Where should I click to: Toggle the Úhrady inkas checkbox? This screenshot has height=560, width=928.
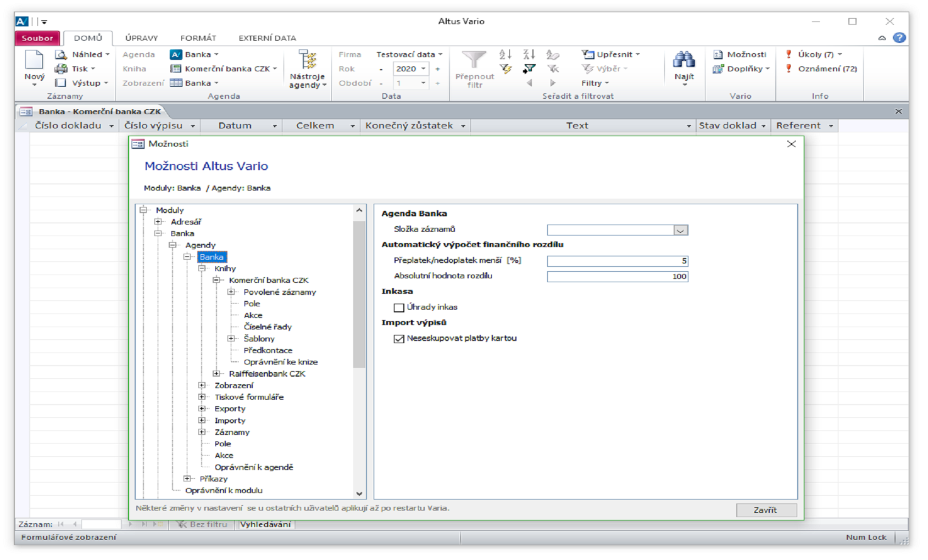coord(399,307)
